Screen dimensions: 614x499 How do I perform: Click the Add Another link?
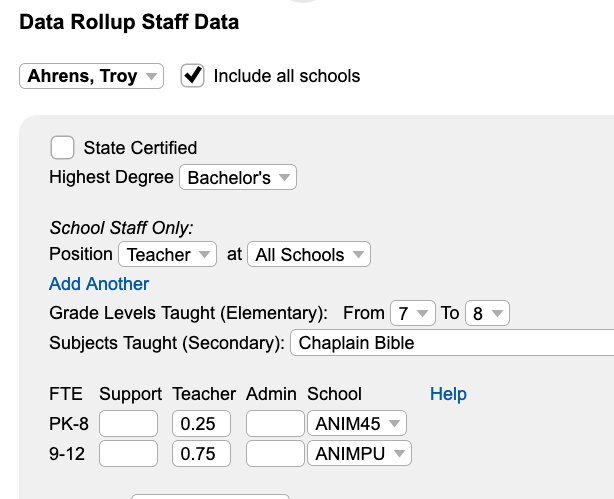(99, 284)
